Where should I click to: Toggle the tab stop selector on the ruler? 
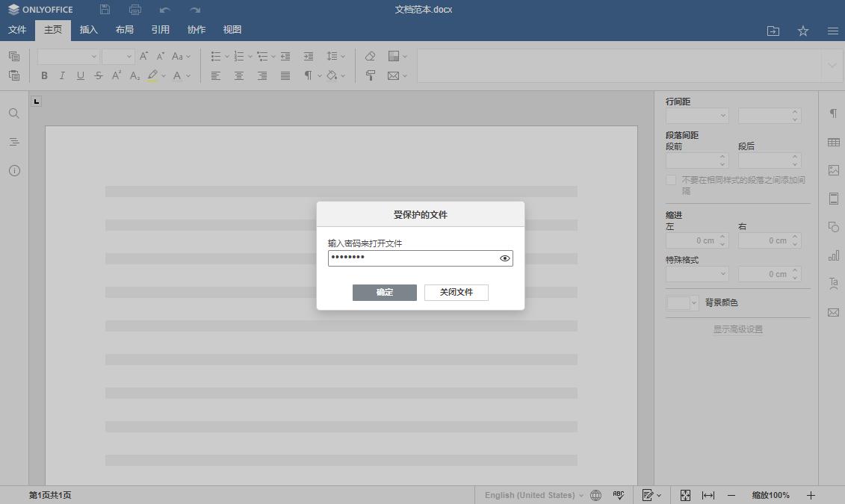[x=36, y=102]
